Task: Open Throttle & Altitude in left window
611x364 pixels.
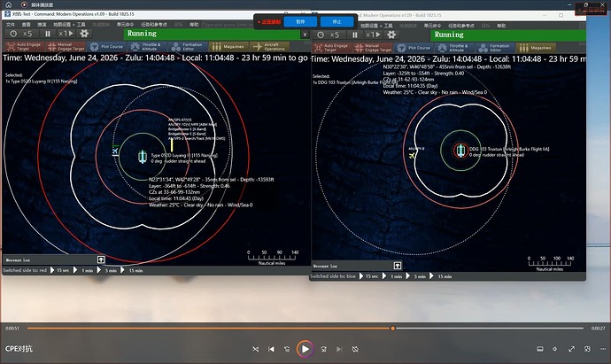Action: (x=147, y=47)
